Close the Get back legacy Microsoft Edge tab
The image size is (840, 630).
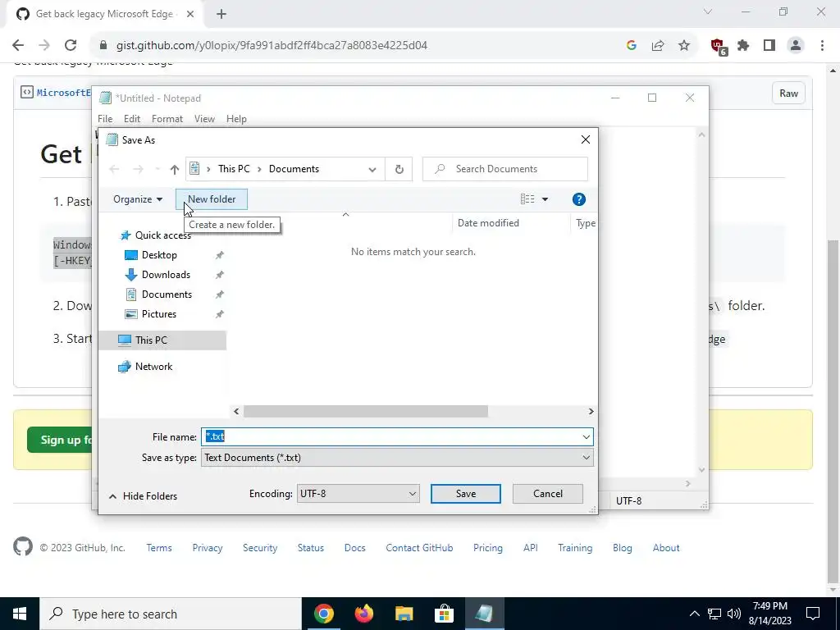190,15
